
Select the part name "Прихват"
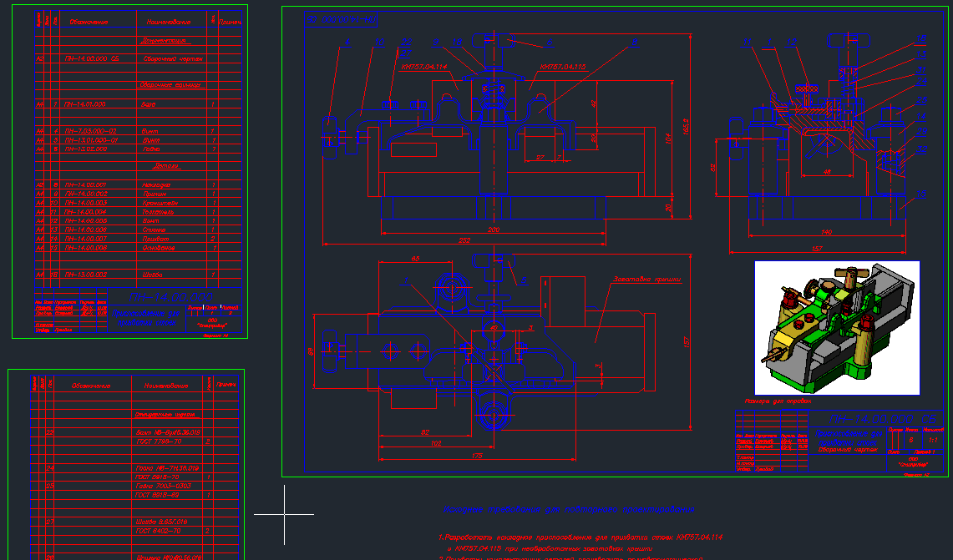click(x=155, y=239)
